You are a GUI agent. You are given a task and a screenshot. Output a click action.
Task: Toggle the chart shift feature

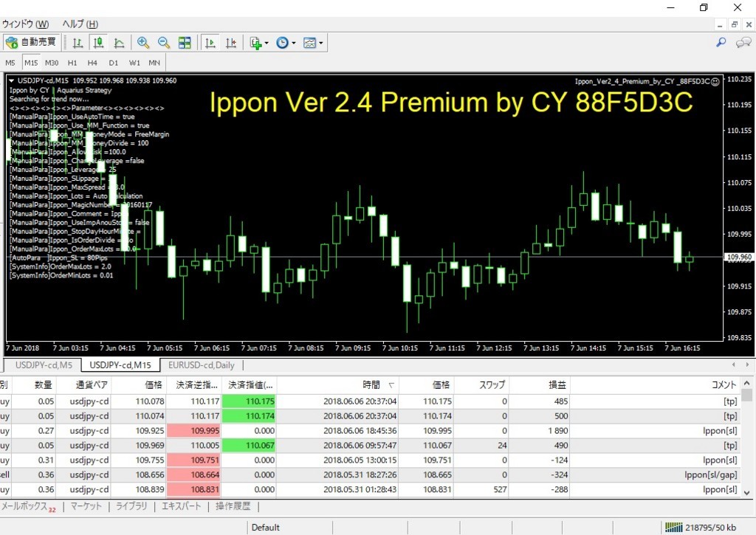tap(231, 43)
